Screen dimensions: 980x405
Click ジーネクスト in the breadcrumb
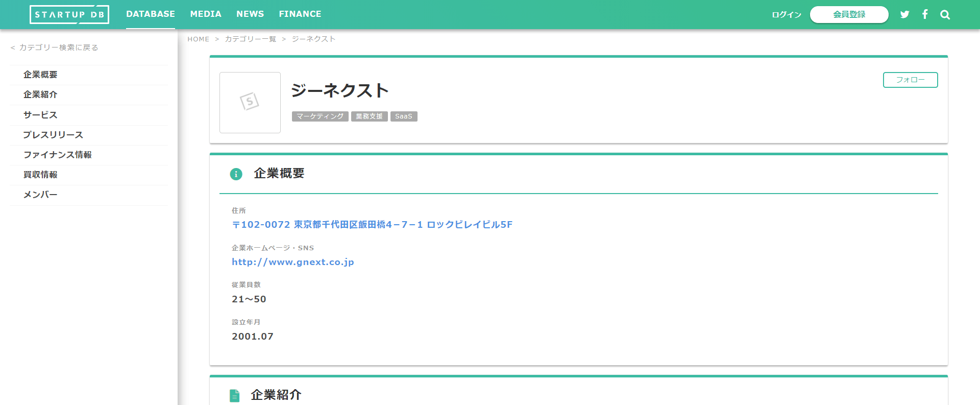[x=314, y=39]
